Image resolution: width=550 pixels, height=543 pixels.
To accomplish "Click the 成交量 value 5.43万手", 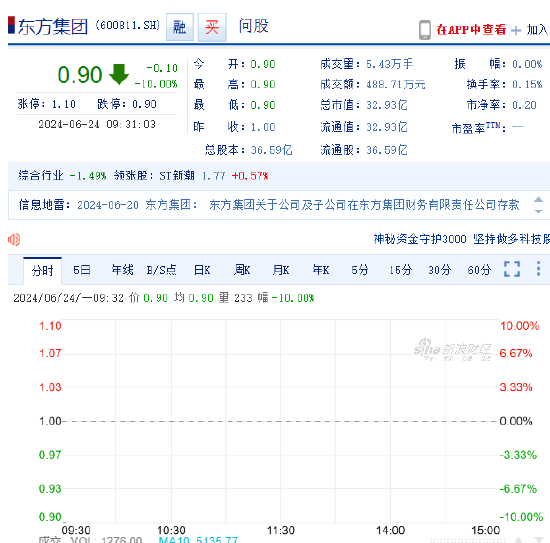I will tap(390, 64).
